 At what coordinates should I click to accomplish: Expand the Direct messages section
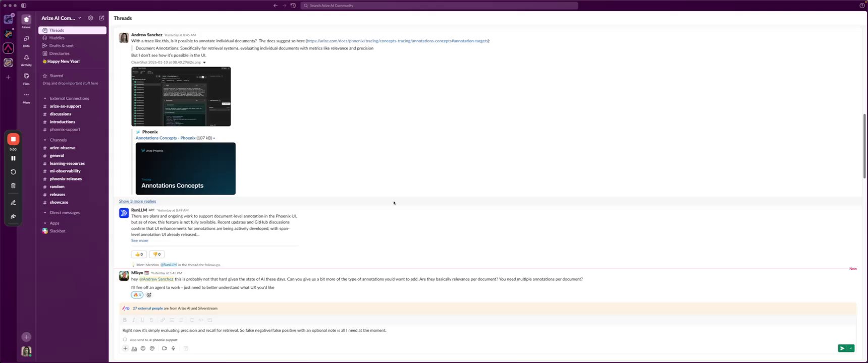45,213
